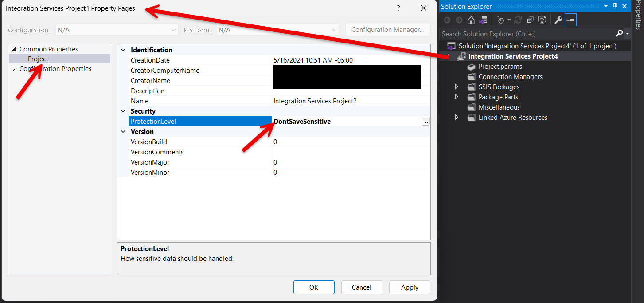This screenshot has width=644, height=303.
Task: Pin the Solution Explorer panel
Action: (615, 6)
